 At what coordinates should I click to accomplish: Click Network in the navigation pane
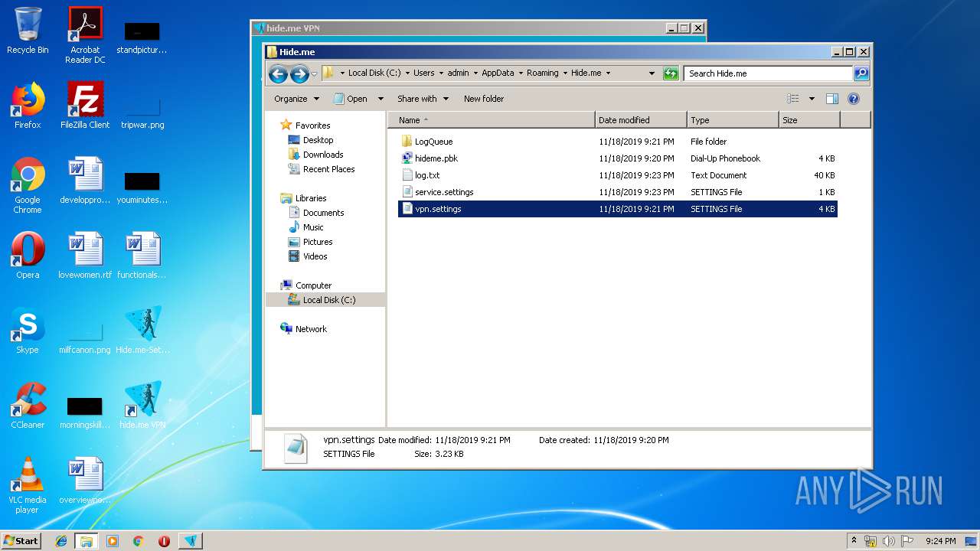point(311,329)
